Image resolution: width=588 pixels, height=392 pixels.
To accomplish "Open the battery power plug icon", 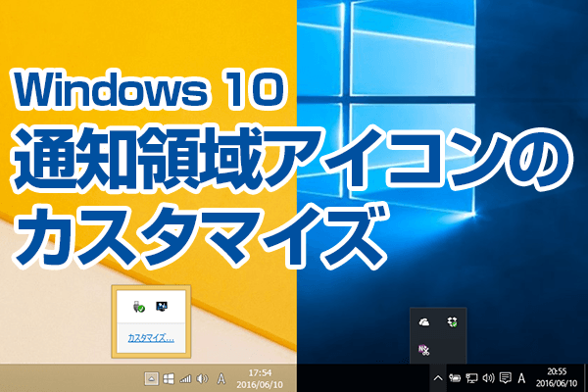I will [x=455, y=378].
